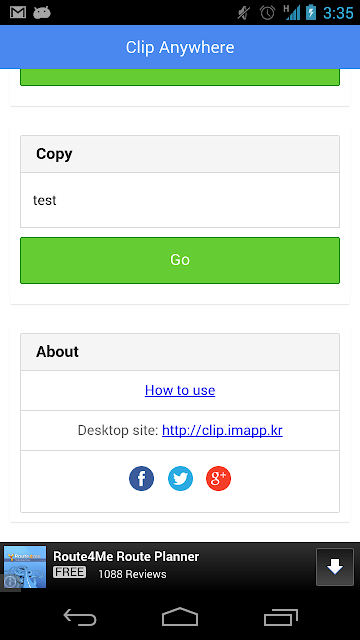Focus the Copy text field containing test
The image size is (360, 640).
coord(180,200)
